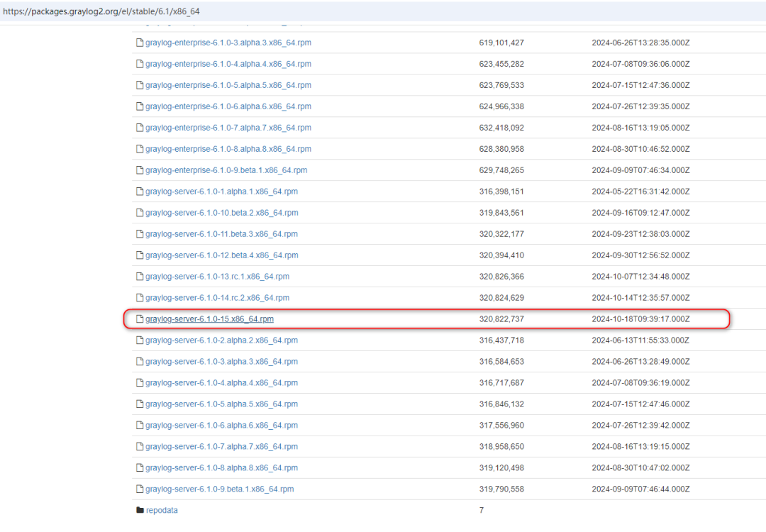Screen dimensions: 766x532
Task: Download graylog-server-6.1.0-14.rc.2.x86_64.rpm
Action: (x=218, y=297)
